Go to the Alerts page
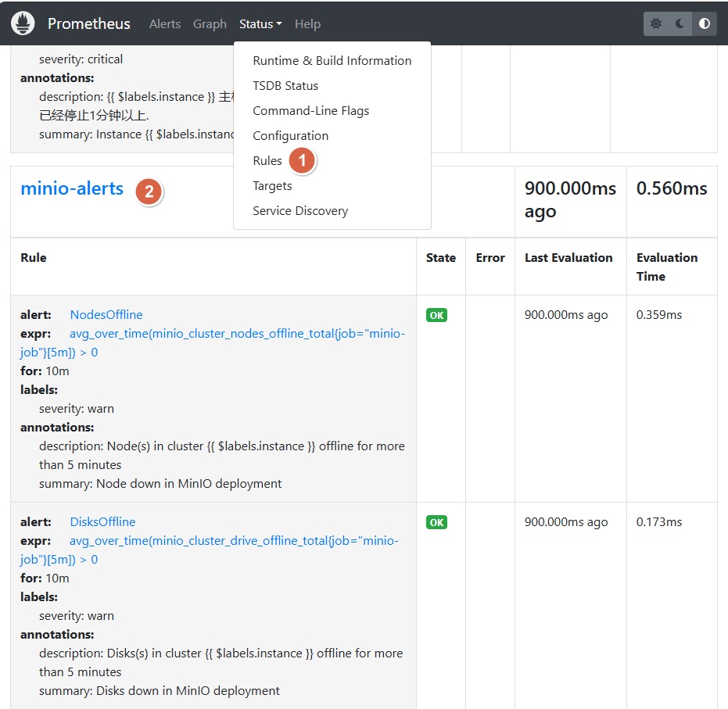The width and height of the screenshot is (728, 709). [165, 24]
